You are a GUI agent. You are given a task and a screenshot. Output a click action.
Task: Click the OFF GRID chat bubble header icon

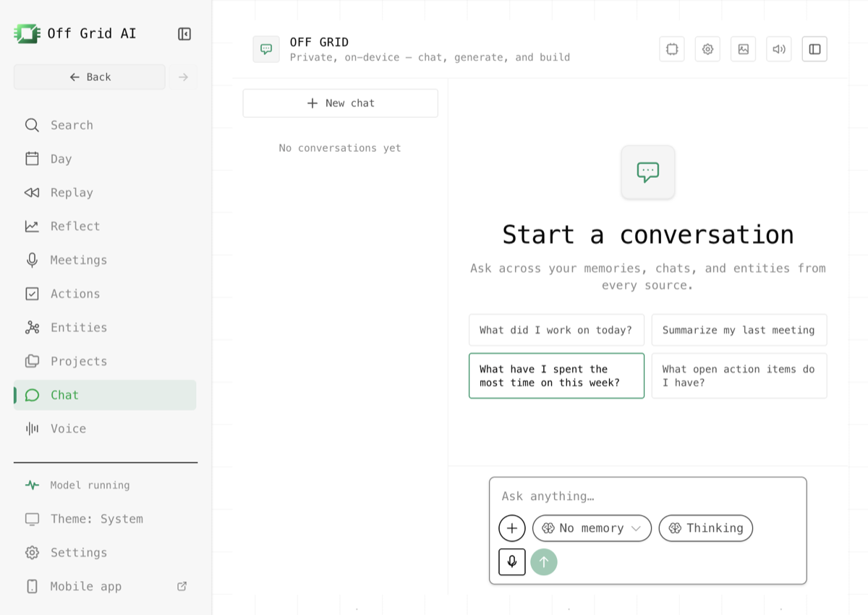click(266, 49)
